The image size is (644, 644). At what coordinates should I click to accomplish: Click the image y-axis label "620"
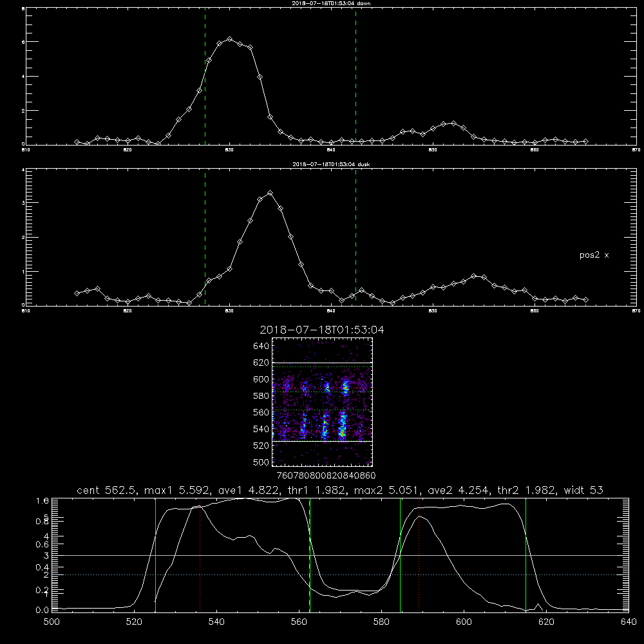pyautogui.click(x=261, y=363)
